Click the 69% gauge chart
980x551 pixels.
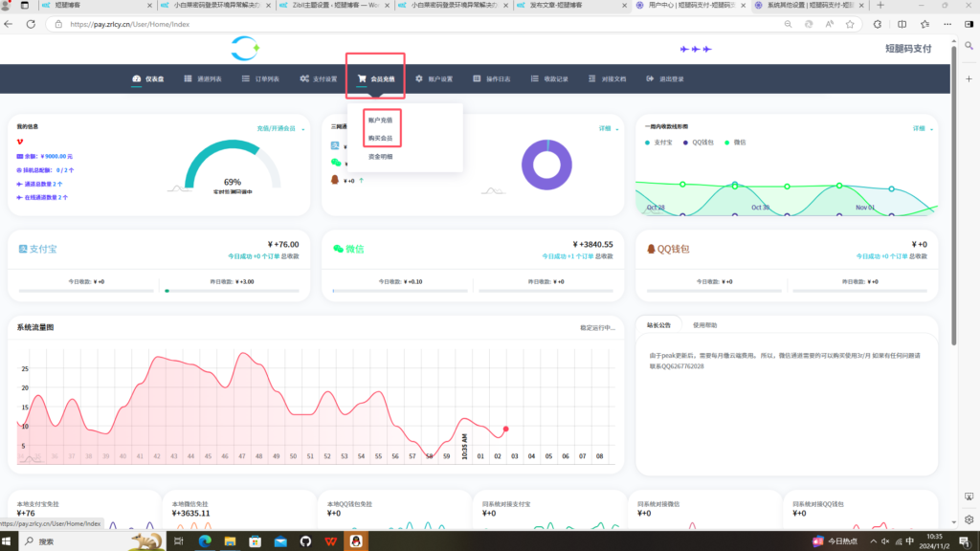click(x=232, y=165)
